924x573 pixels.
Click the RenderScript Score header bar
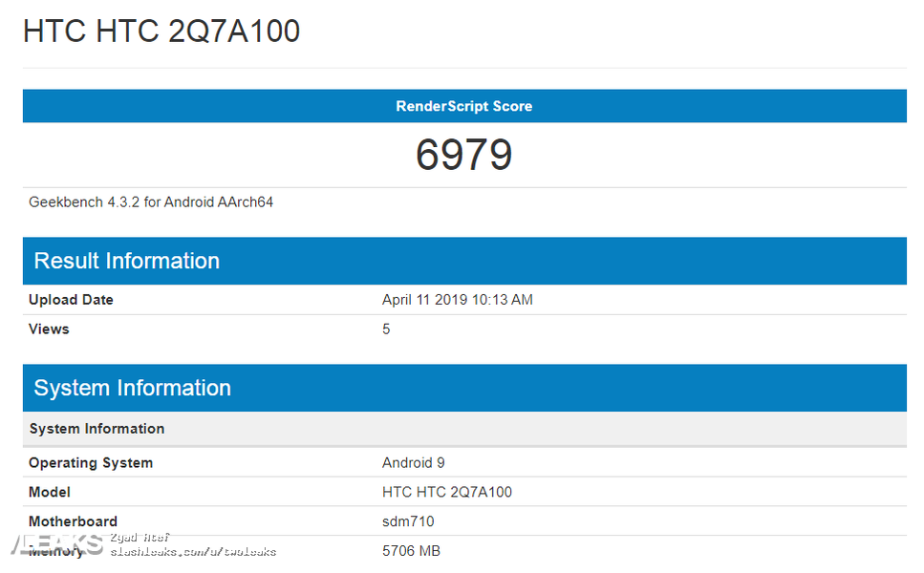(464, 106)
